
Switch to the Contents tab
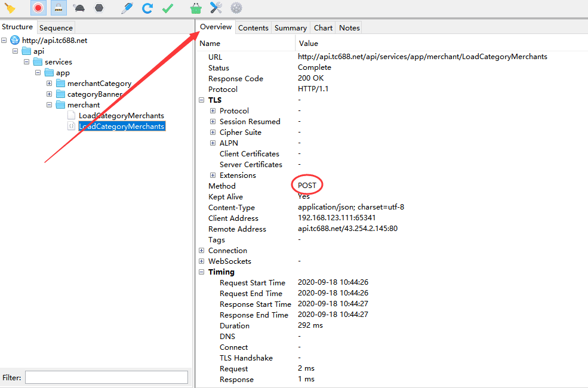[x=253, y=27]
